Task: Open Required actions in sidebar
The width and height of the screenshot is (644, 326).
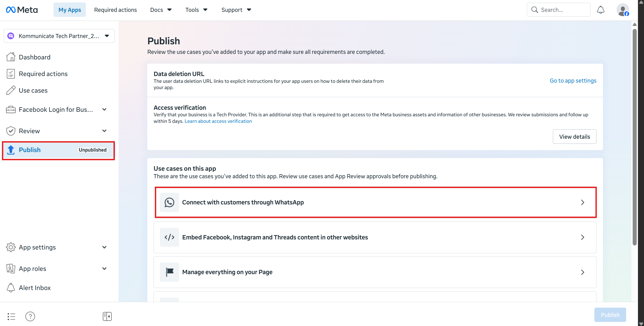Action: tap(43, 74)
